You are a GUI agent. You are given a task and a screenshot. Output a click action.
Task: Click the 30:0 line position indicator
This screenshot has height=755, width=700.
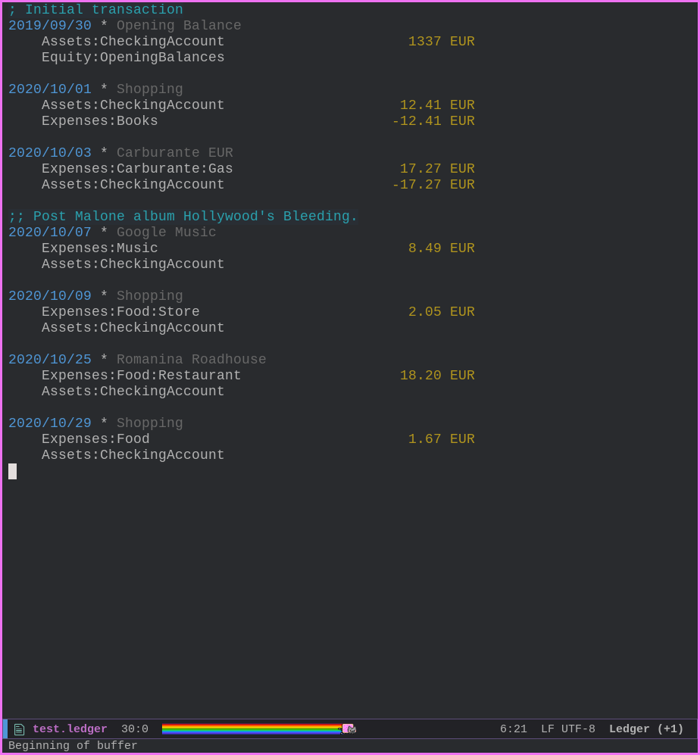(x=134, y=729)
